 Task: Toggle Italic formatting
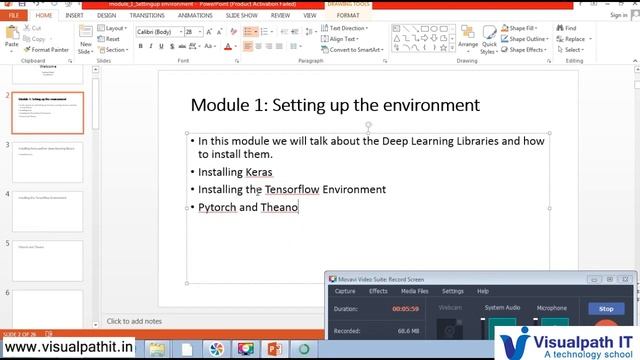[151, 46]
